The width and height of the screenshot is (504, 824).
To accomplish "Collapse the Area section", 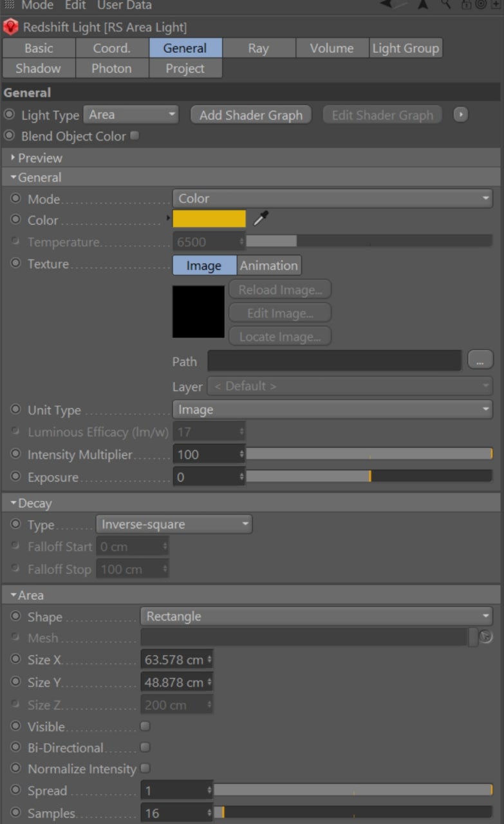I will tap(252, 595).
